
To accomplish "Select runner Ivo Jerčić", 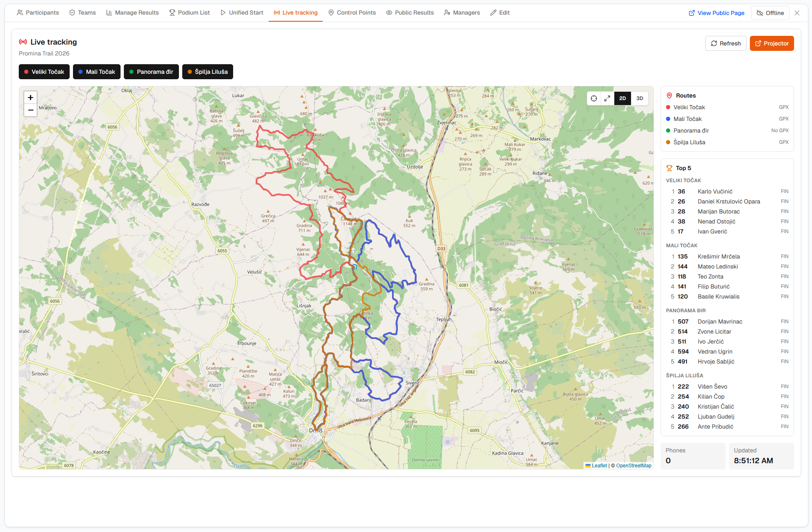I will 727,341.
